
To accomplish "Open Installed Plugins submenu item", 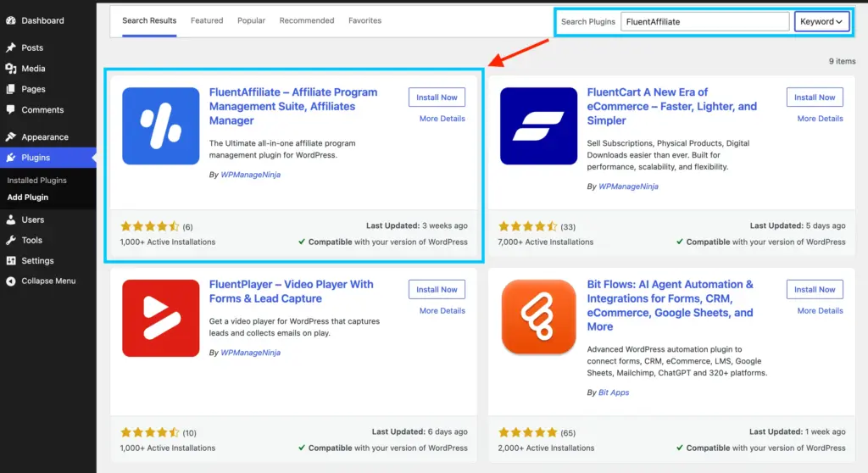I will tap(36, 181).
